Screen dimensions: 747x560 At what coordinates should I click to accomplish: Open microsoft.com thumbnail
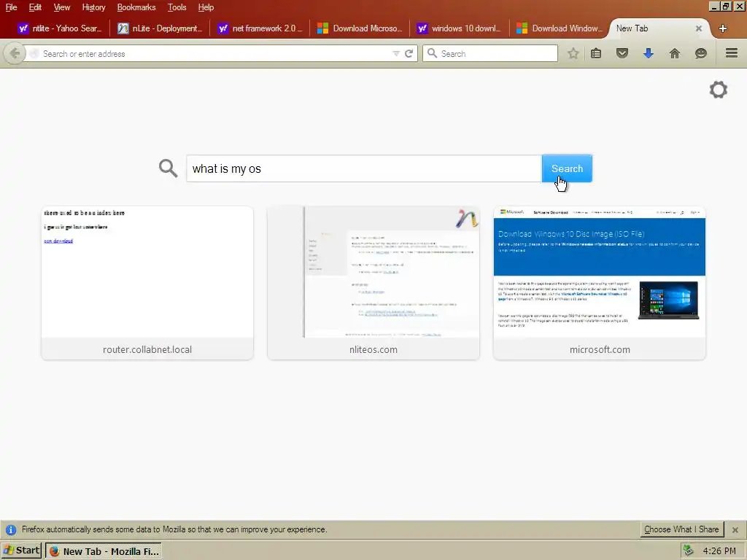pyautogui.click(x=600, y=283)
